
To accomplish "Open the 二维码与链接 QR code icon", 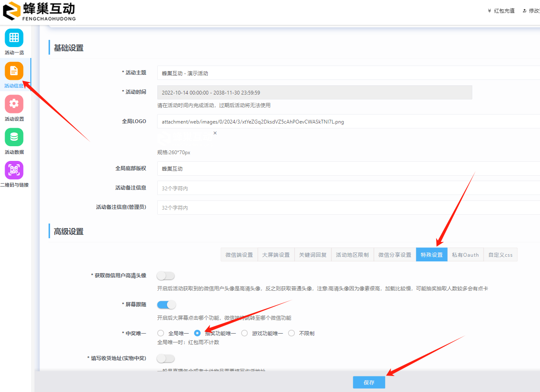I will pyautogui.click(x=14, y=170).
